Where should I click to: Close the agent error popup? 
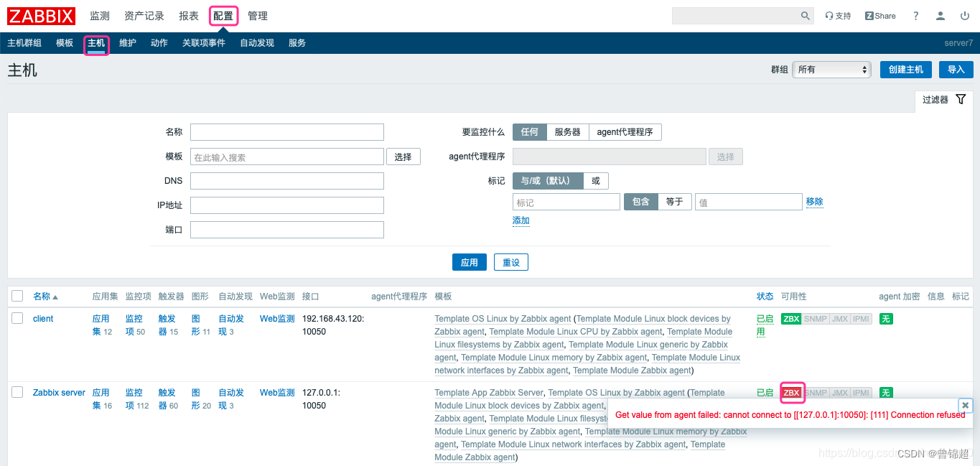tap(966, 405)
